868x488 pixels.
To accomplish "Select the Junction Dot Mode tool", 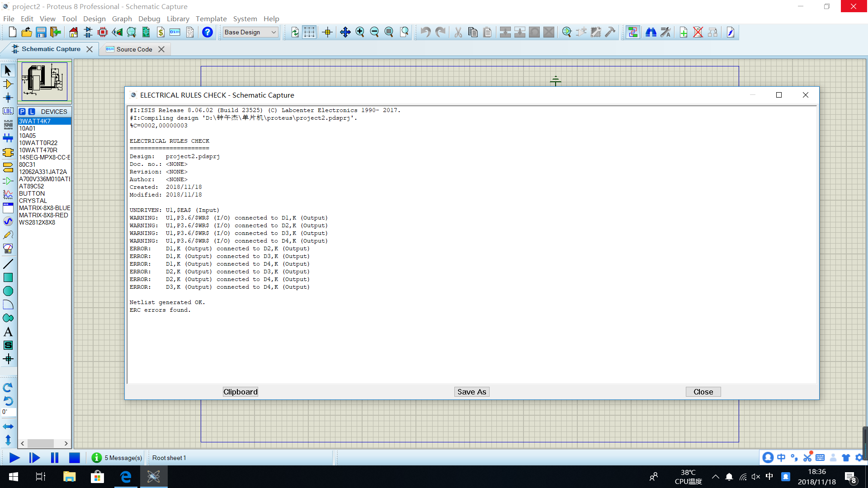I will [8, 98].
